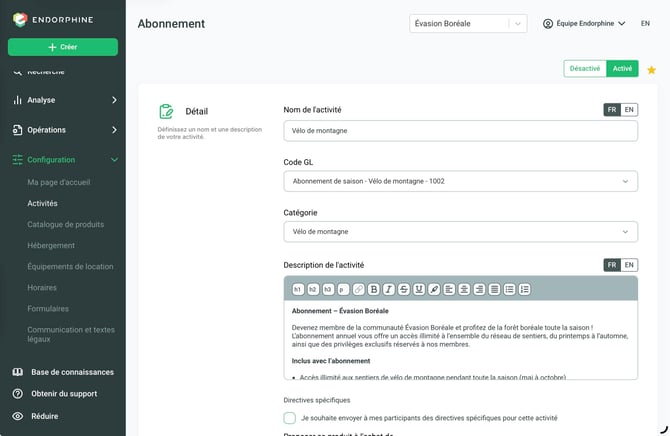670x436 pixels.
Task: Open the Code GL dropdown
Action: pos(461,181)
